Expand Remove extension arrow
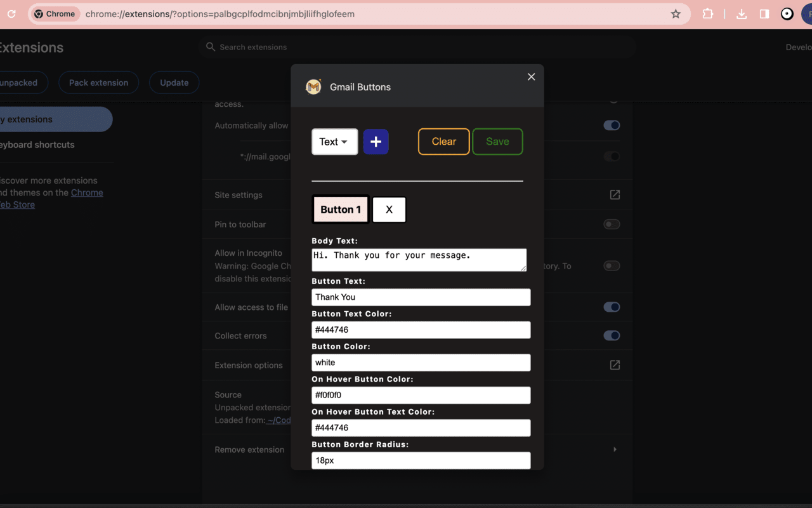The width and height of the screenshot is (812, 508). pos(615,450)
